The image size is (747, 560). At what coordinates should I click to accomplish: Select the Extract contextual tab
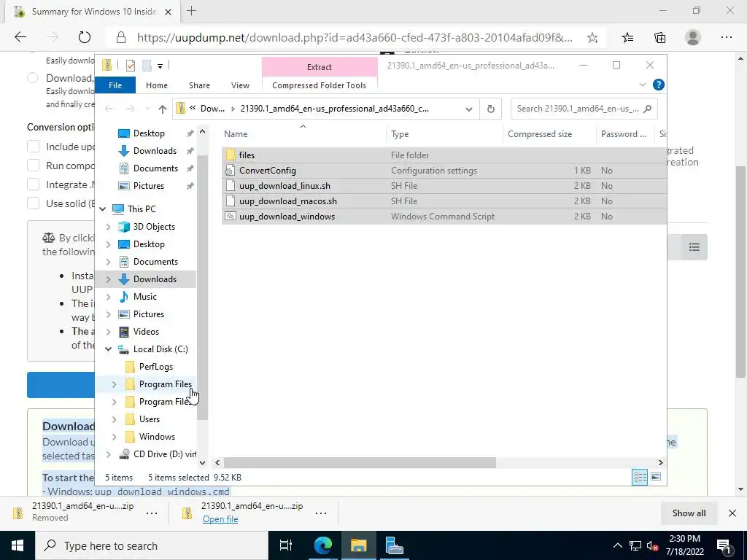[x=320, y=67]
